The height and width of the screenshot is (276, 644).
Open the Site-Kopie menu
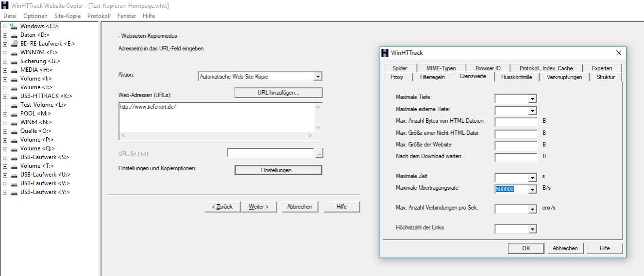68,16
